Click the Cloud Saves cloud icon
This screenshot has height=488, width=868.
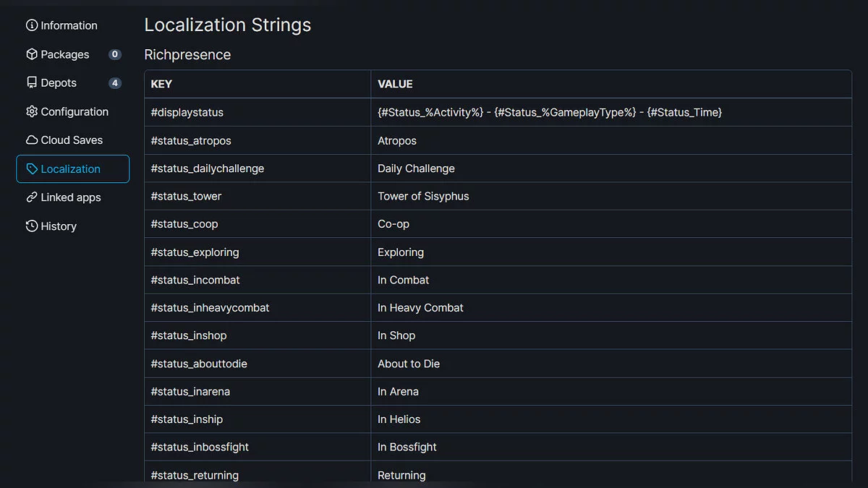32,140
